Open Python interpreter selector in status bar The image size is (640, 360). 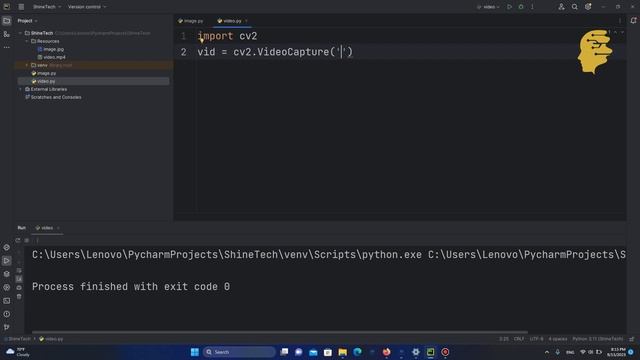[x=598, y=339]
